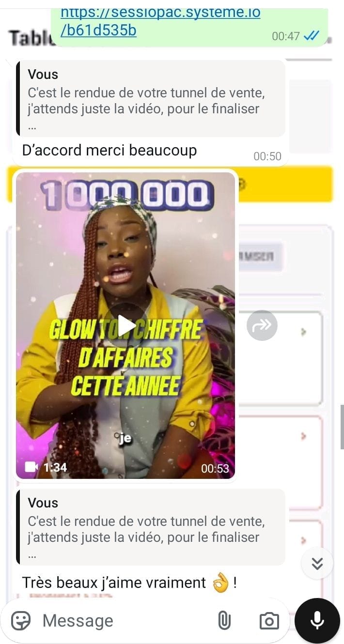Open quoted Vous reply above Très beaux message
This screenshot has width=344, height=644.
pos(150,527)
